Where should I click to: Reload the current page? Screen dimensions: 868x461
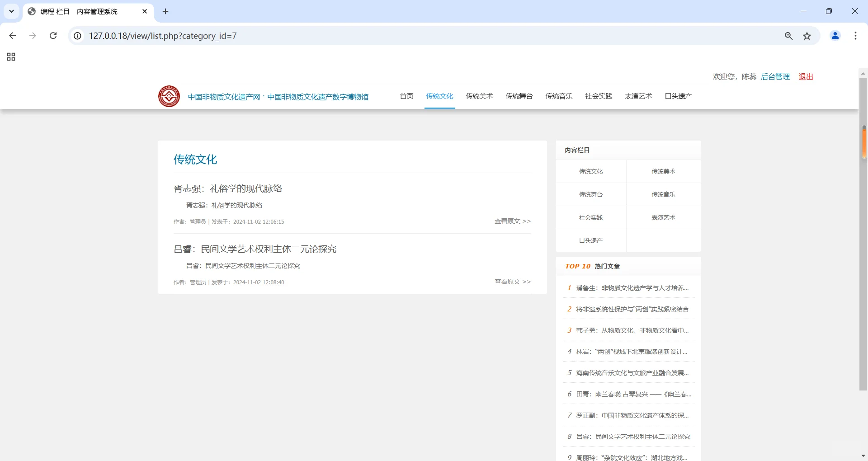[53, 36]
